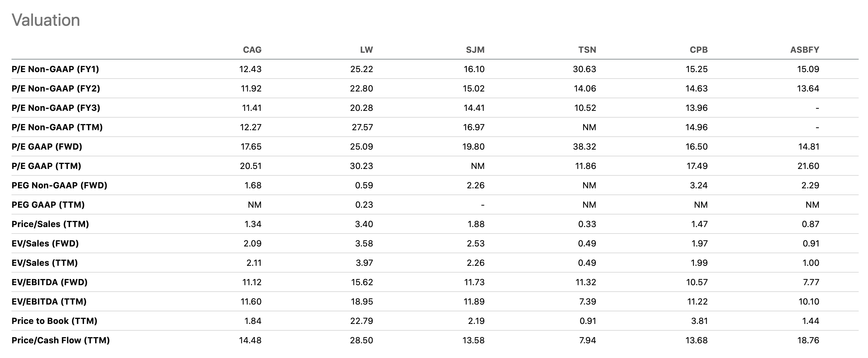Open the LW ticker column header
868x358 pixels.
click(x=367, y=50)
